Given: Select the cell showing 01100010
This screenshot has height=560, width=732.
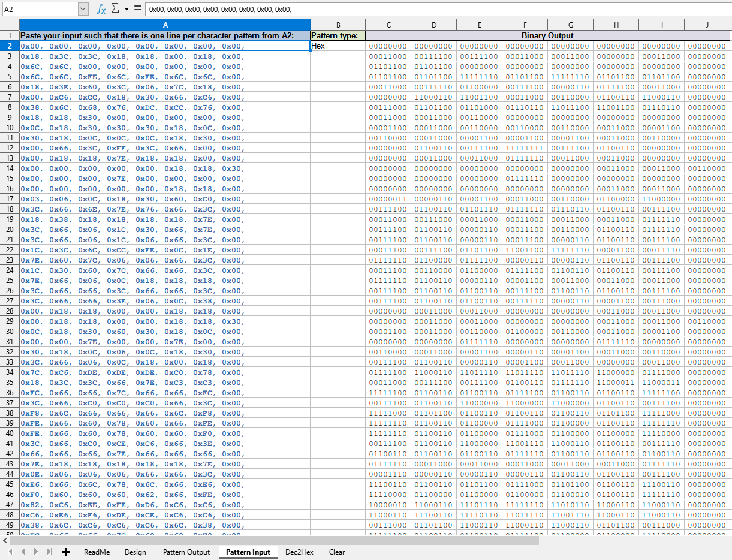Looking at the screenshot, I should pyautogui.click(x=571, y=494).
